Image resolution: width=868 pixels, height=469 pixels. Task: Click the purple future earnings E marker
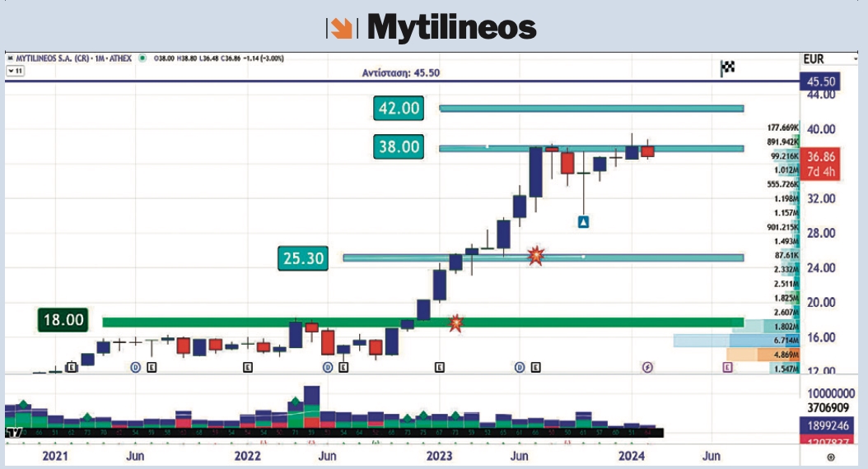coord(727,367)
